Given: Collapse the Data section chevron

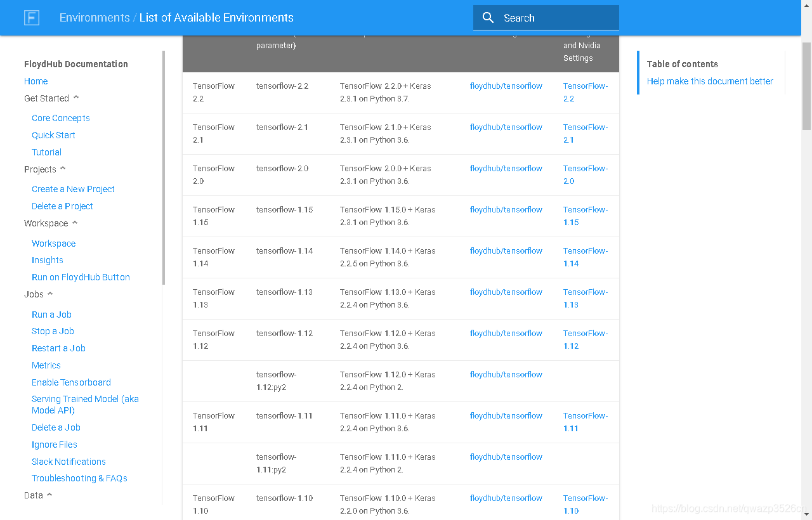Looking at the screenshot, I should (x=49, y=495).
